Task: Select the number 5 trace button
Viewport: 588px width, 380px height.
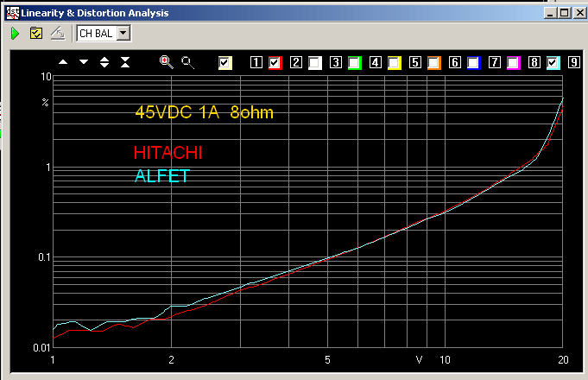Action: click(414, 62)
